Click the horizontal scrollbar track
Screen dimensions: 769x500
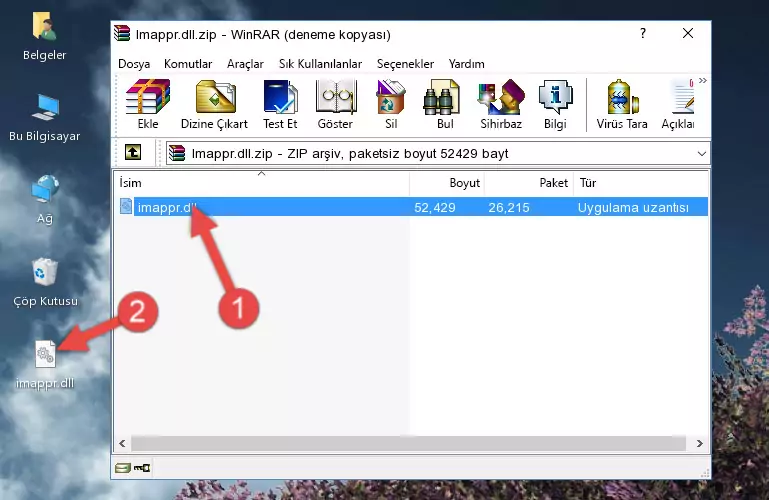click(408, 443)
